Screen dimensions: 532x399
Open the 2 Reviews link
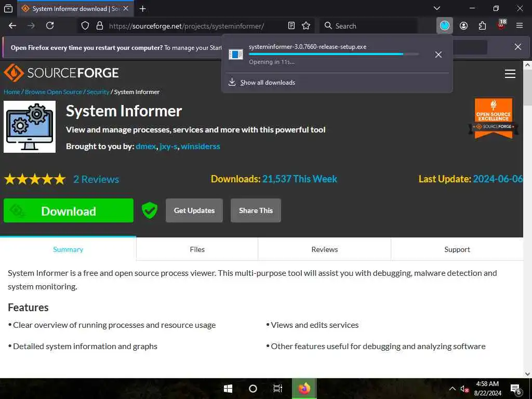(x=96, y=179)
